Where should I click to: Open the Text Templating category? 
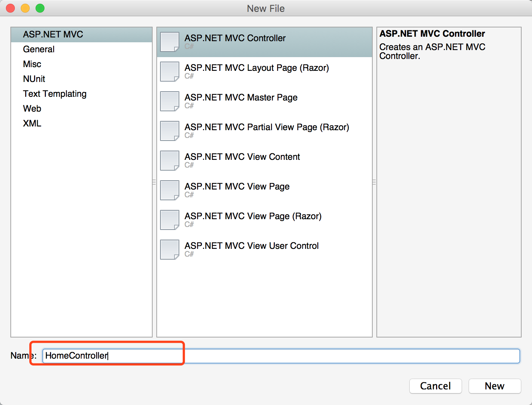pyautogui.click(x=82, y=94)
